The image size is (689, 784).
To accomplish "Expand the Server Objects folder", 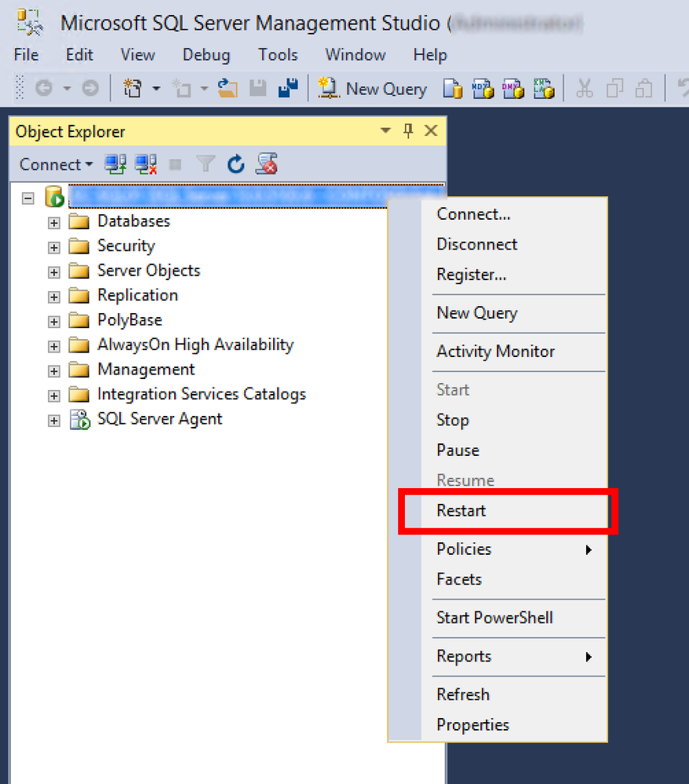I will pyautogui.click(x=54, y=272).
